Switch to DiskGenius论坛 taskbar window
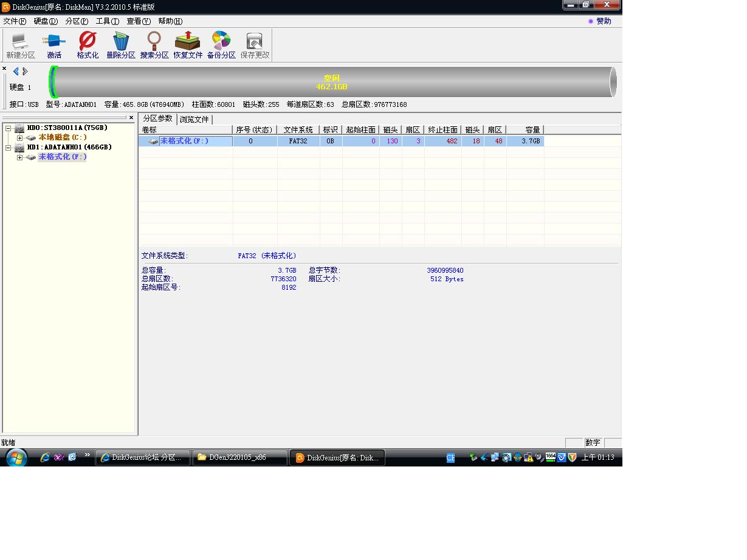The height and width of the screenshot is (560, 747). 143,457
